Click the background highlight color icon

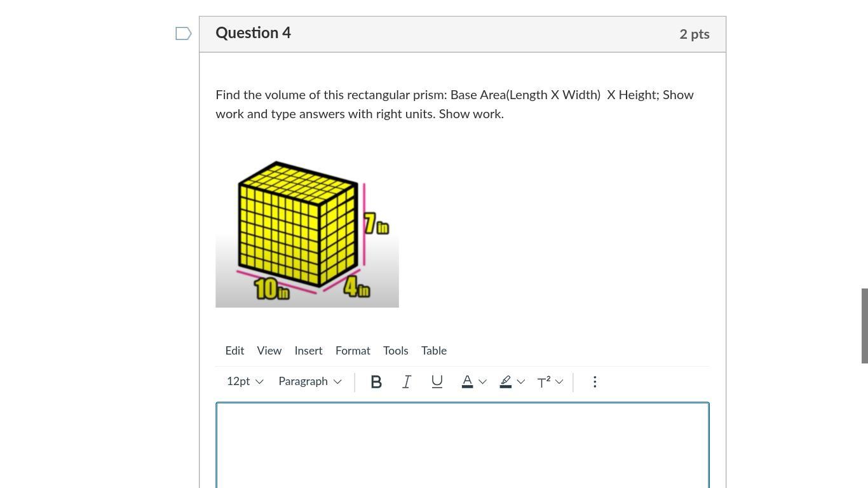(506, 382)
